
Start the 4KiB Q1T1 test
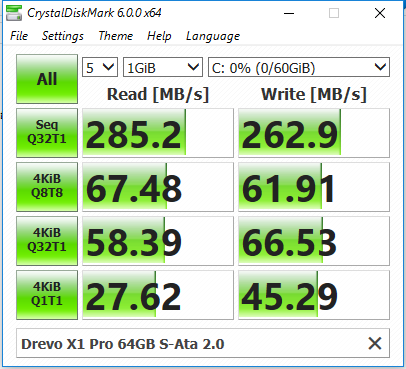[47, 295]
